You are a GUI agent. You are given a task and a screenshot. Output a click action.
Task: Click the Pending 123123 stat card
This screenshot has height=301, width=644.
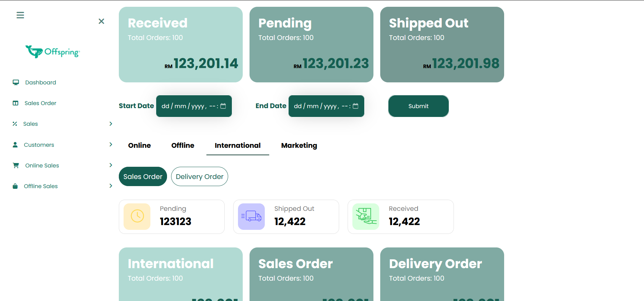(x=172, y=217)
